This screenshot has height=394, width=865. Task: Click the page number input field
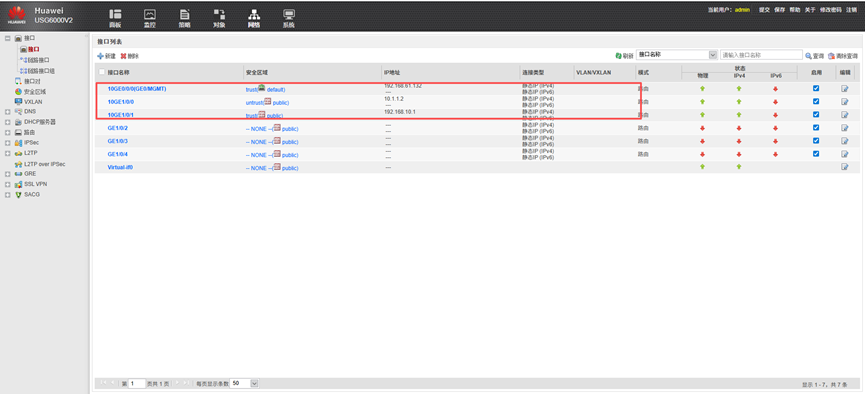point(137,383)
